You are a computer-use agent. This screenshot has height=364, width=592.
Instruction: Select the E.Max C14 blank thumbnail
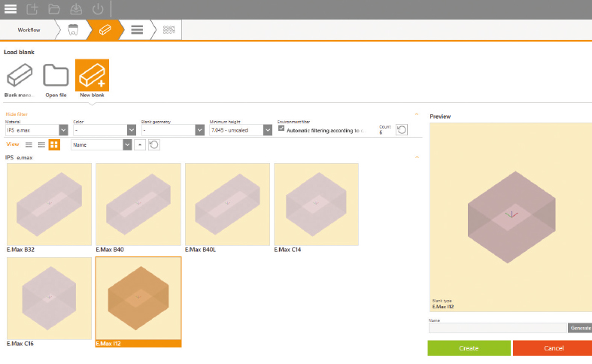(317, 205)
